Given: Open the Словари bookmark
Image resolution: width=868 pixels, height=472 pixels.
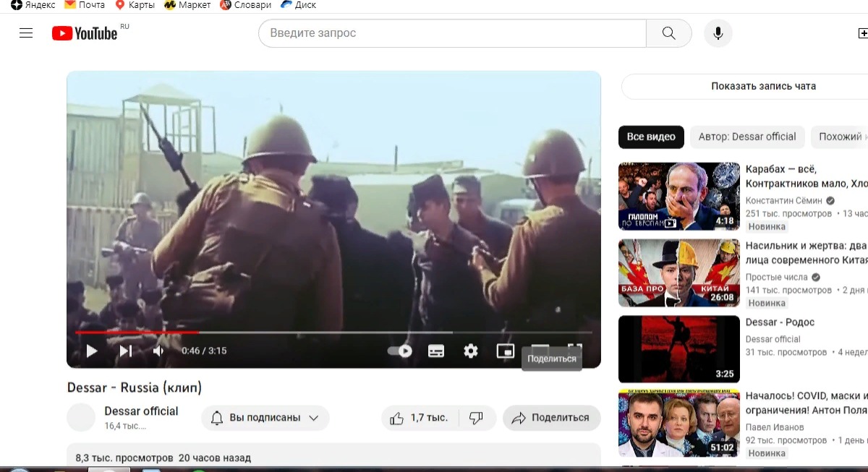Looking at the screenshot, I should pos(245,5).
